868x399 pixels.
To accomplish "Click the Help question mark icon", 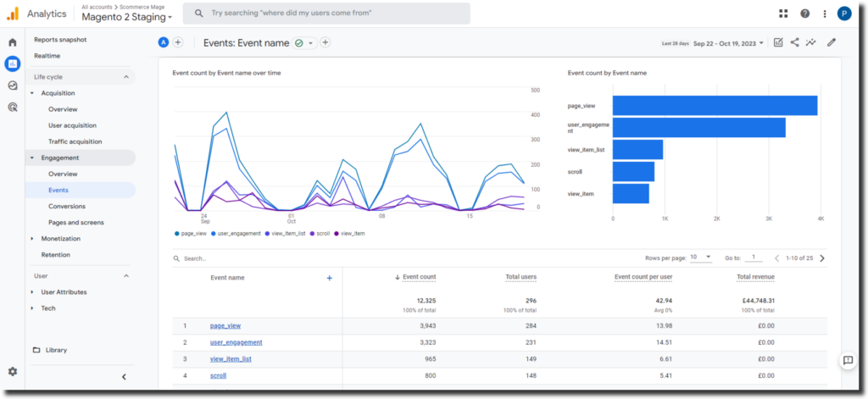I will (x=804, y=14).
